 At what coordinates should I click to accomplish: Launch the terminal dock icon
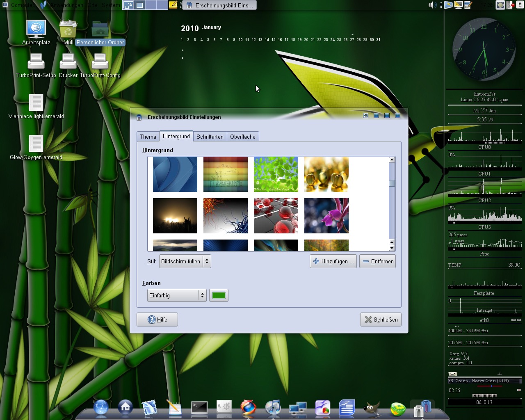tap(199, 408)
